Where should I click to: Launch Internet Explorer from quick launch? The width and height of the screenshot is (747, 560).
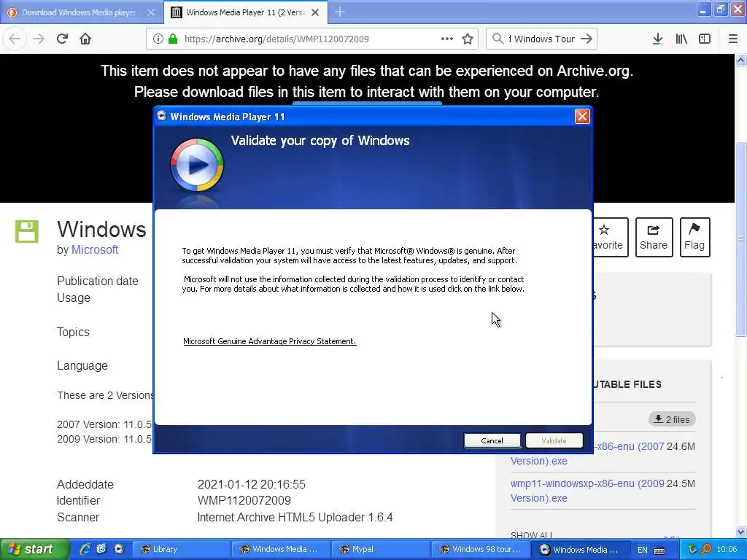(x=85, y=549)
